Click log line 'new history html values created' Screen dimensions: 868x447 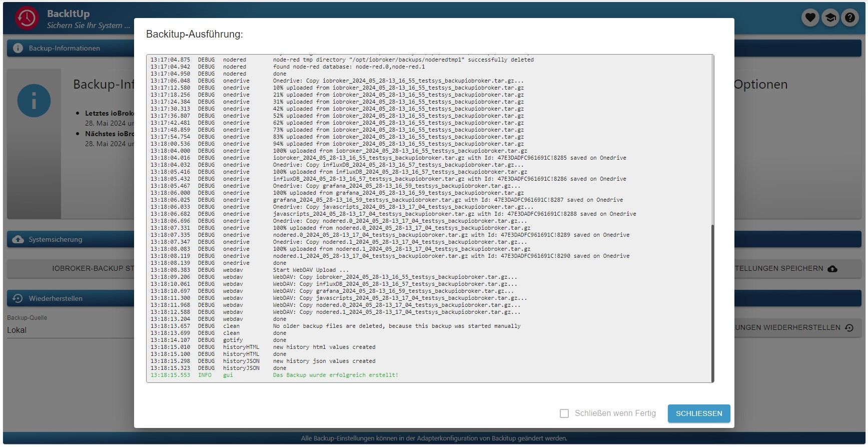pyautogui.click(x=324, y=347)
